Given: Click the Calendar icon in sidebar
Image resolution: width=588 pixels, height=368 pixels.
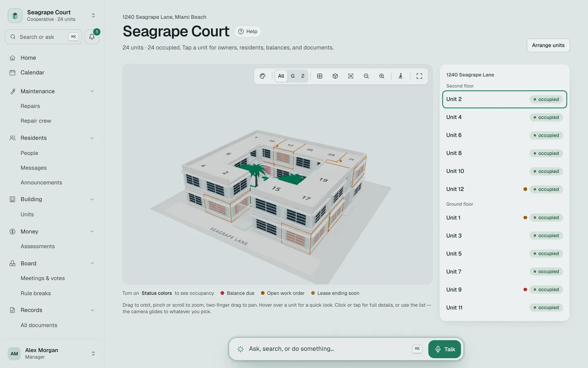Looking at the screenshot, I should (x=13, y=72).
